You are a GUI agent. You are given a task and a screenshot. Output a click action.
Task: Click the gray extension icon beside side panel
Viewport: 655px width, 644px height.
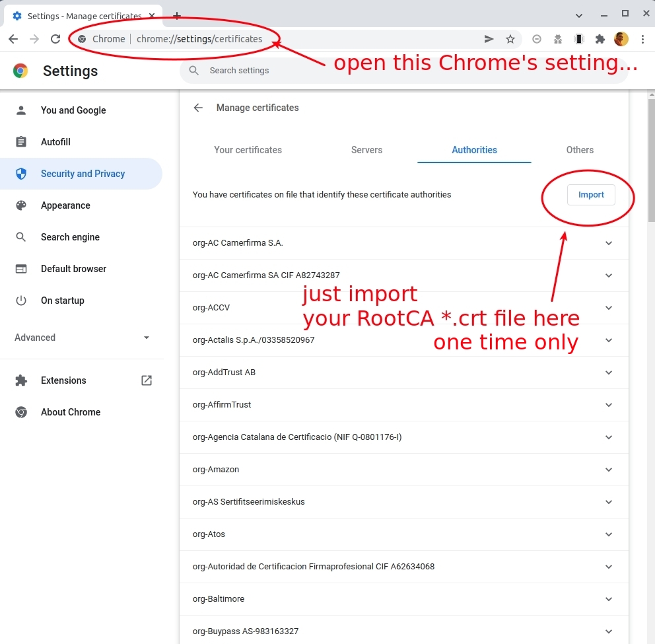(558, 39)
